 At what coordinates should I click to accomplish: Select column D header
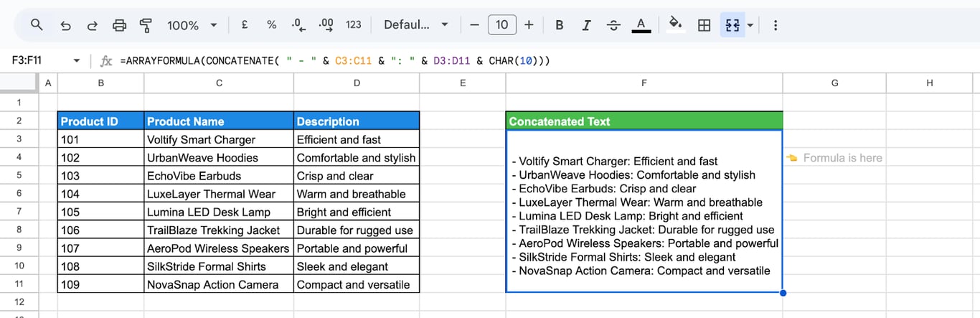(357, 83)
